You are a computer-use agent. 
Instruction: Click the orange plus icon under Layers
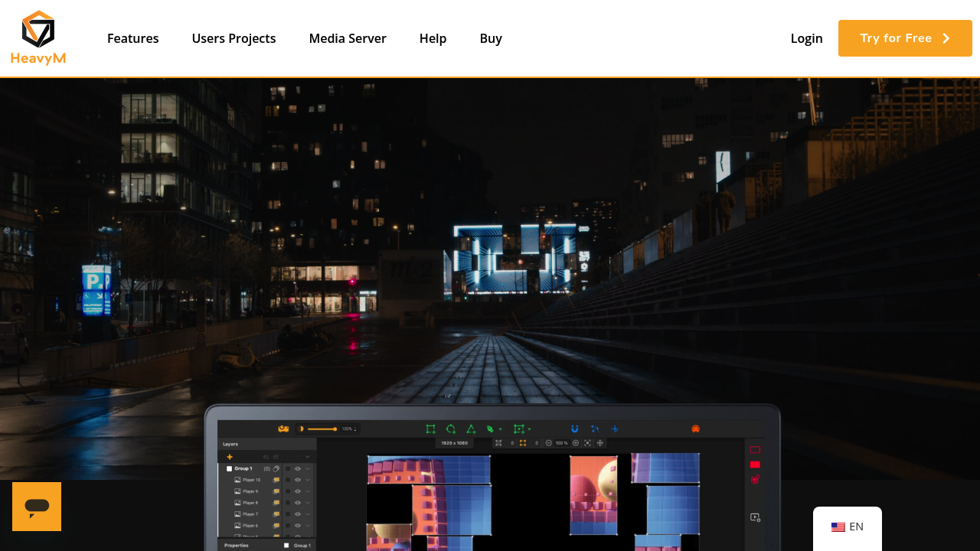230,457
